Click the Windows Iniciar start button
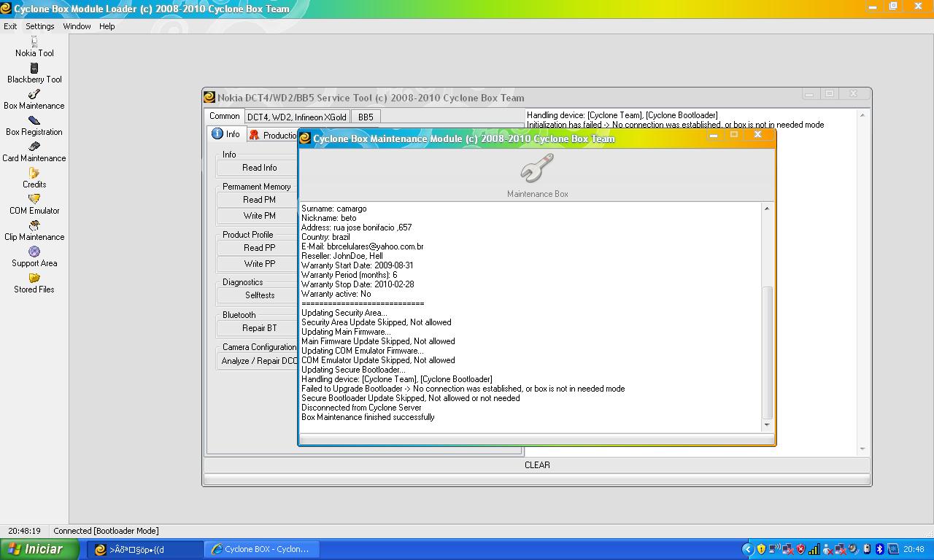The width and height of the screenshot is (934, 560). (39, 549)
